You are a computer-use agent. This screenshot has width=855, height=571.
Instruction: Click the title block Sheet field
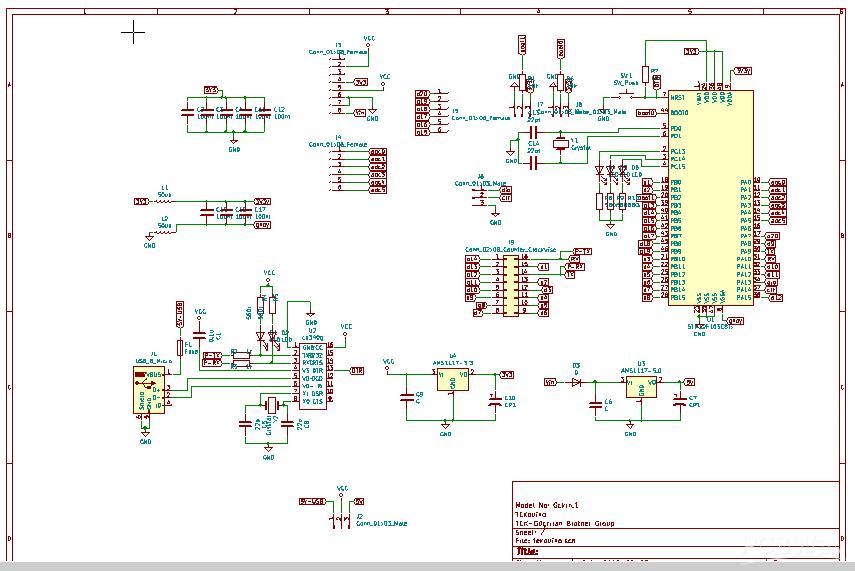coord(530,533)
